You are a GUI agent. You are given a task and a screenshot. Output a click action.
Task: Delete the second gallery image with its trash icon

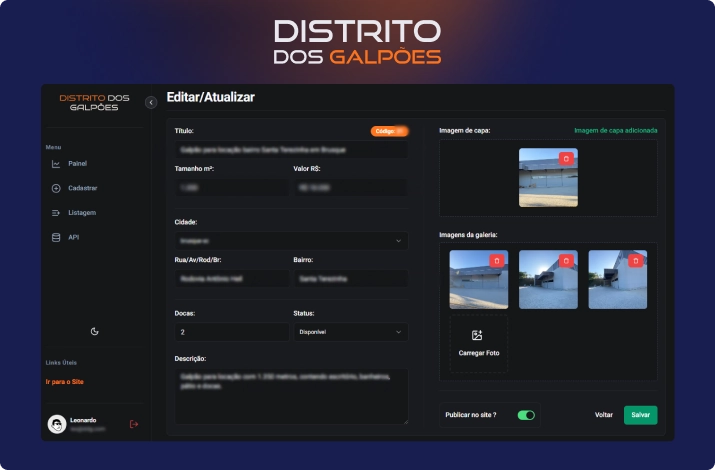pos(566,260)
